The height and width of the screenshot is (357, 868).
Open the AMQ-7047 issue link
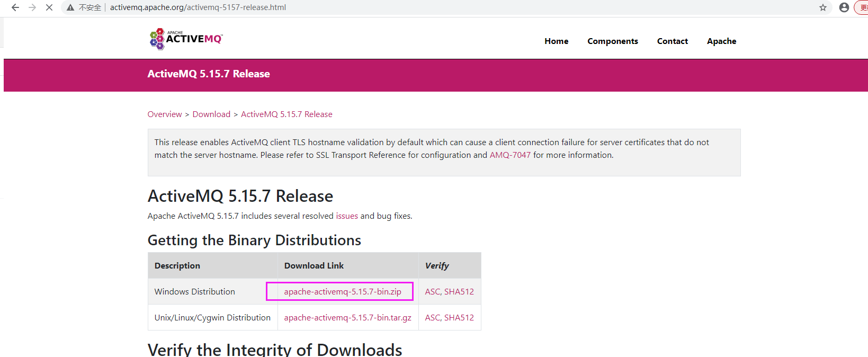(x=510, y=155)
